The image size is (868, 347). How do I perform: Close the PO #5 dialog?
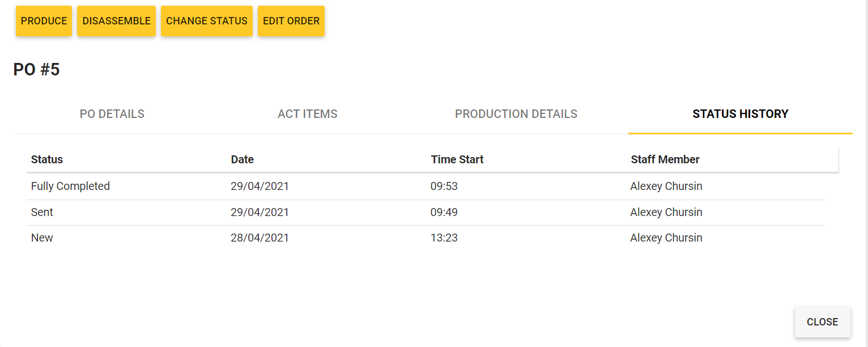click(822, 322)
